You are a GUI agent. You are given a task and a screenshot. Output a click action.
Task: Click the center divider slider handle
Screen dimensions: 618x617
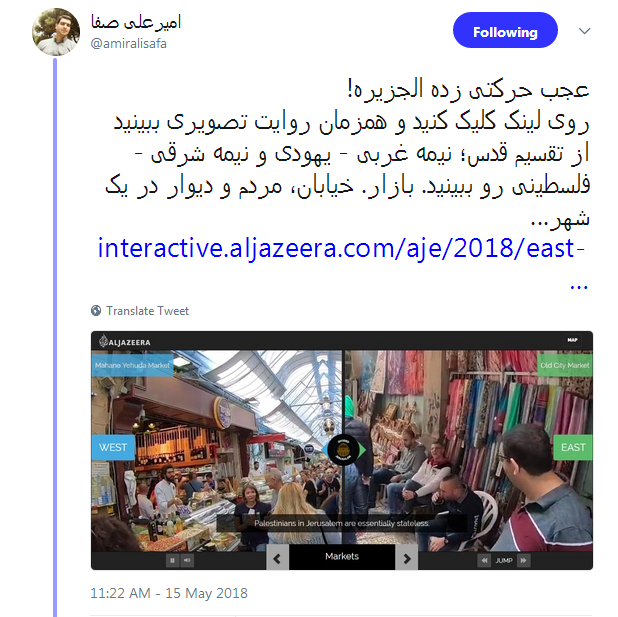point(343,450)
